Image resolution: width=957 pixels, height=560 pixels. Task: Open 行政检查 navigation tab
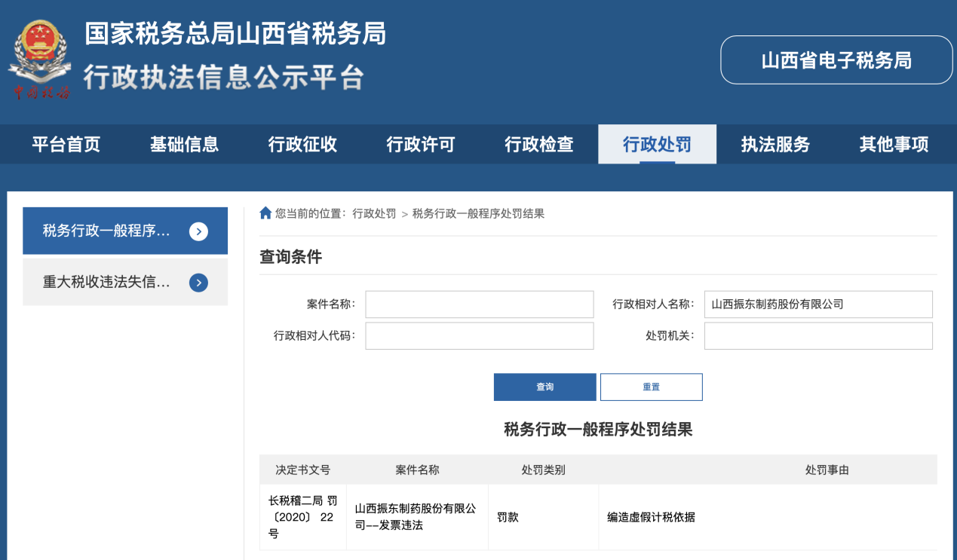tap(539, 144)
